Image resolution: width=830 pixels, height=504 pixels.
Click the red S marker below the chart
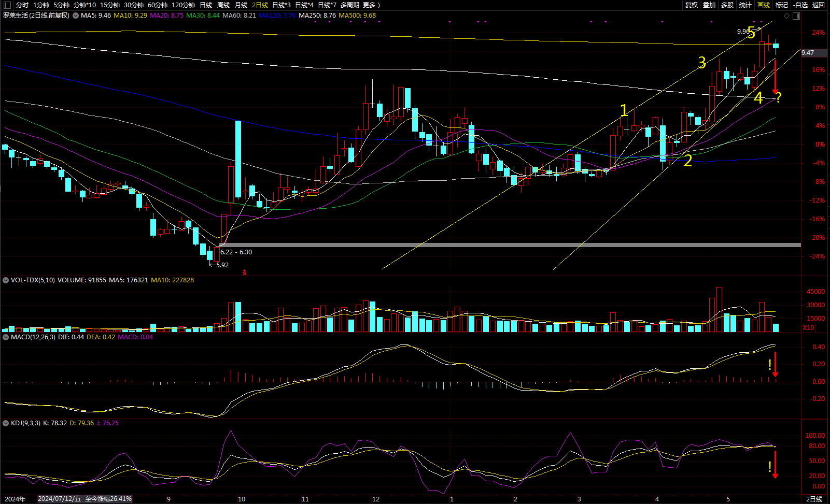pyautogui.click(x=245, y=272)
